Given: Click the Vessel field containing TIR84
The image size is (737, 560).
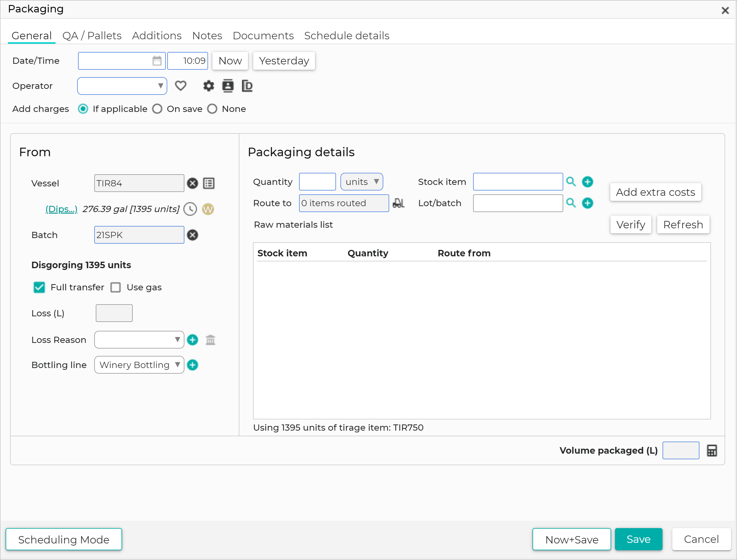Looking at the screenshot, I should (x=139, y=183).
